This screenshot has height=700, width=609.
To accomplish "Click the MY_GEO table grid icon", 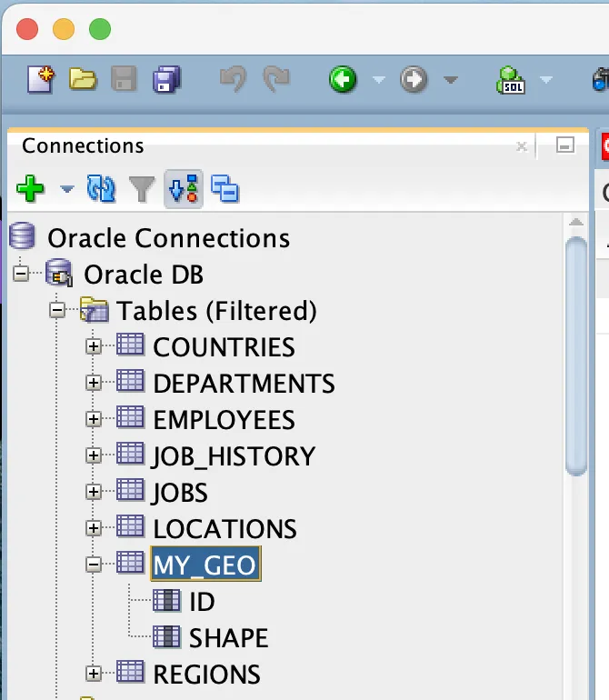I will click(x=130, y=563).
